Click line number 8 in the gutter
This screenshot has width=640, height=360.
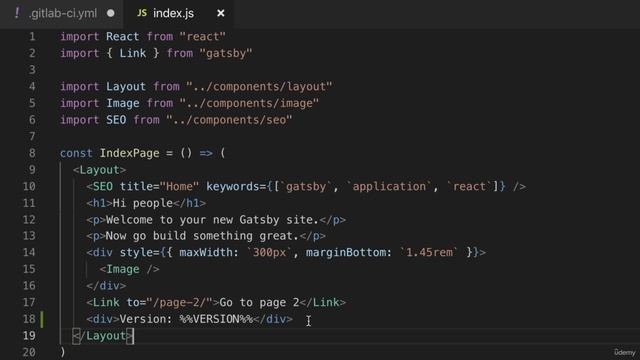point(32,153)
